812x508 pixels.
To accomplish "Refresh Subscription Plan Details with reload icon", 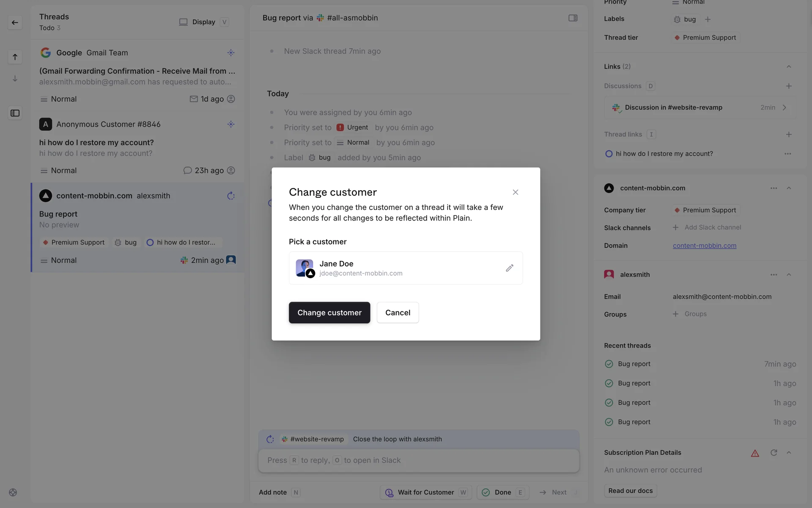I will click(774, 453).
